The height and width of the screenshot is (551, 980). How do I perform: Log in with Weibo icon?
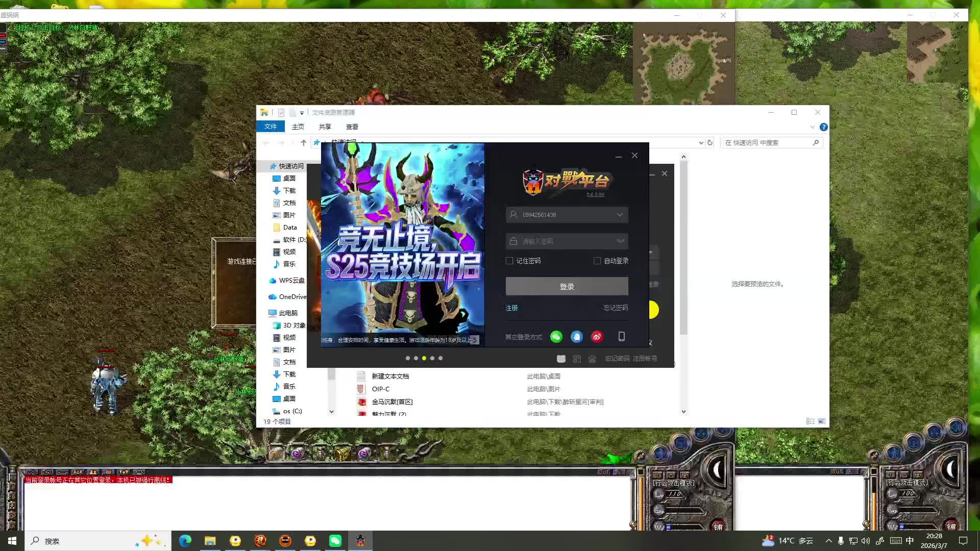597,337
